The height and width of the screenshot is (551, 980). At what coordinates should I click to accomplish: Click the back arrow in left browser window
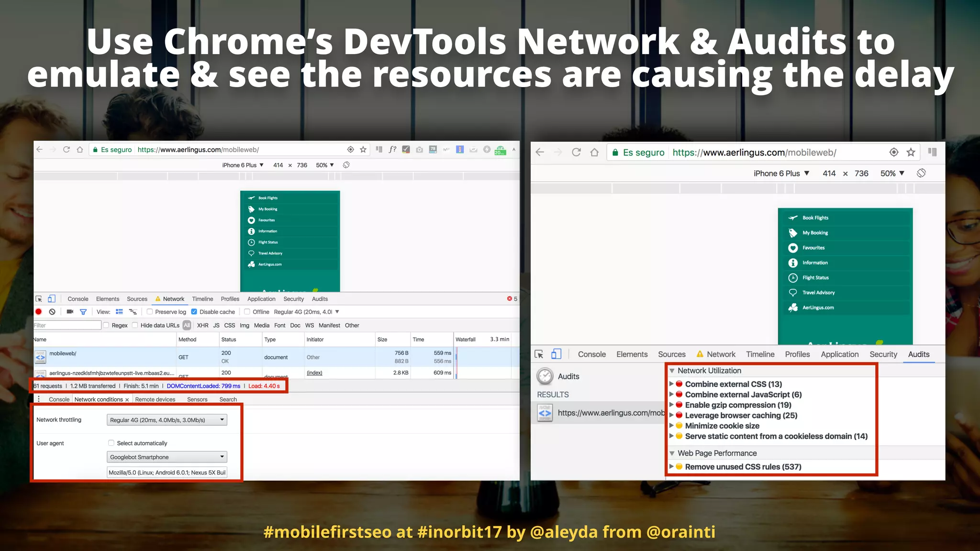[x=40, y=150]
